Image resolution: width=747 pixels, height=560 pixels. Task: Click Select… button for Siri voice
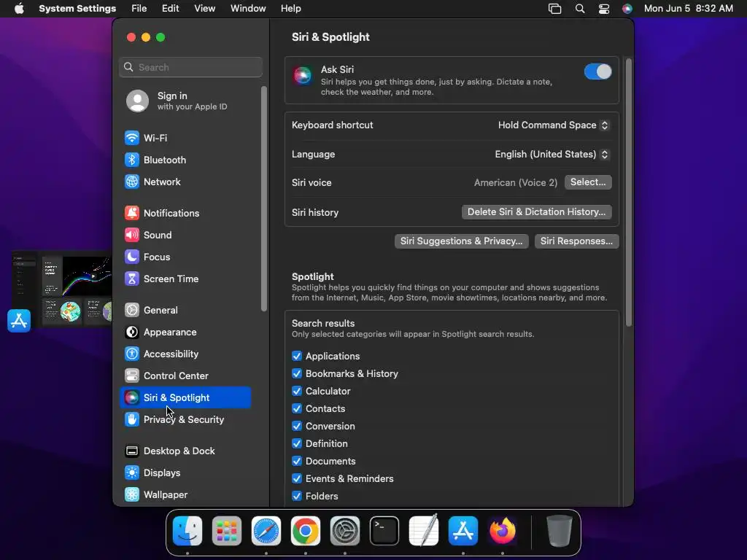coord(588,182)
